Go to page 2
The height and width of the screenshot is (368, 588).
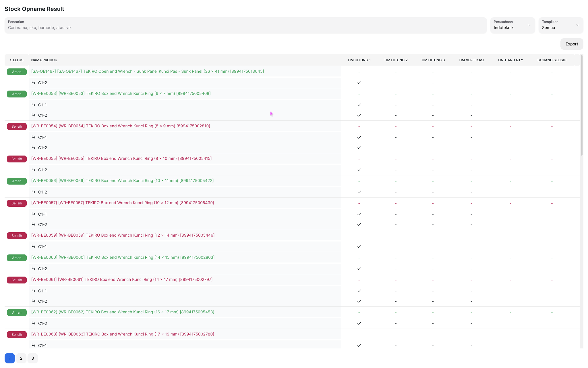click(21, 358)
